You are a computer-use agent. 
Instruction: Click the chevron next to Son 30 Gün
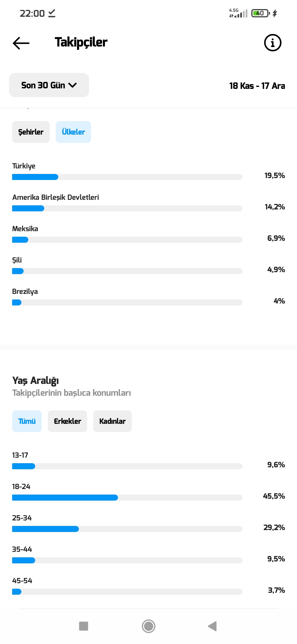click(73, 85)
